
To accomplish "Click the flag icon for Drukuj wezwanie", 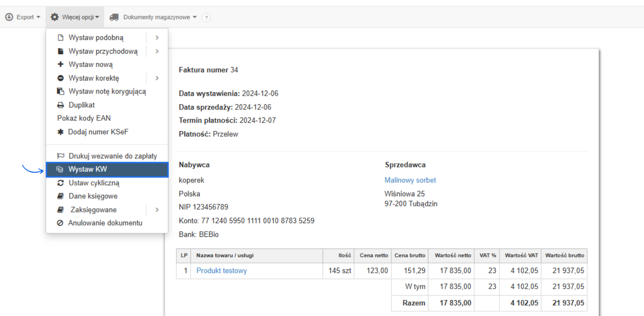I will (60, 156).
